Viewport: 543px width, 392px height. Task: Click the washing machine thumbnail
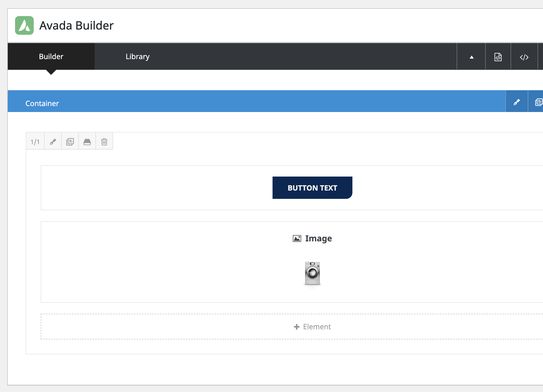pos(312,273)
